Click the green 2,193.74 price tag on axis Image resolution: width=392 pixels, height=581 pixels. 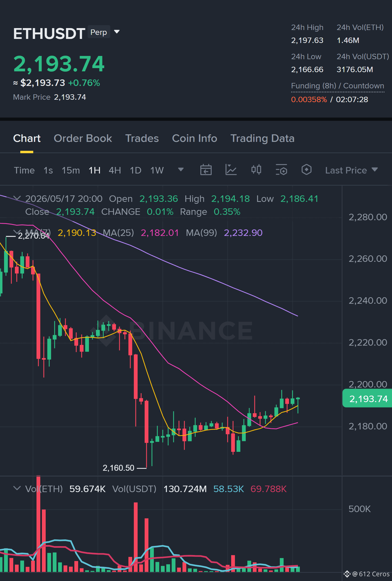pyautogui.click(x=367, y=398)
